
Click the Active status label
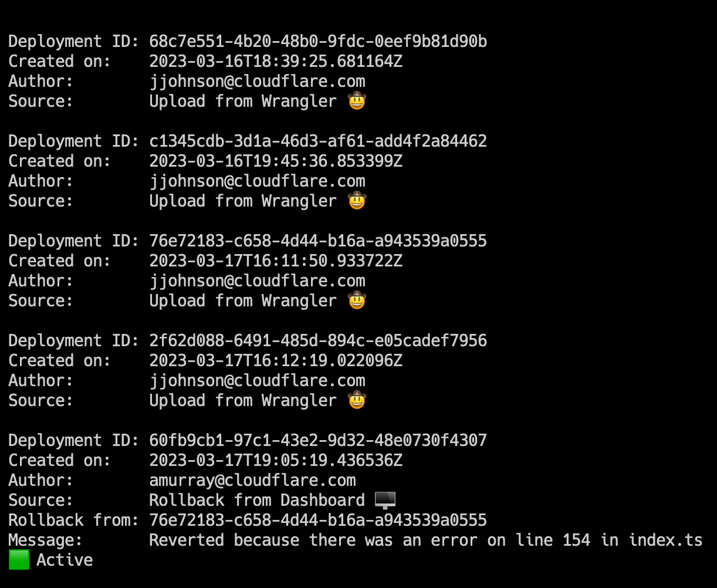coord(65,560)
